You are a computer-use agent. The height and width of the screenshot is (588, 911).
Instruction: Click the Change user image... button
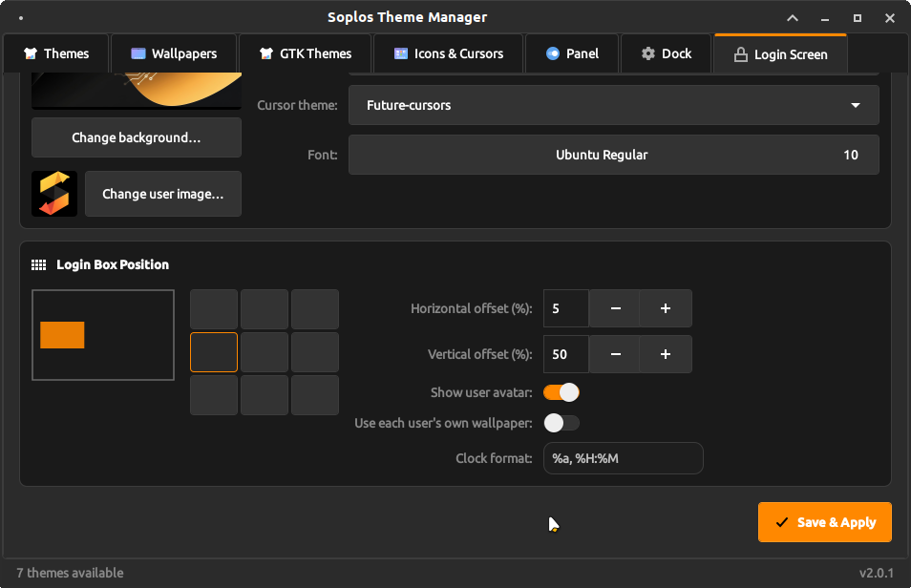point(162,194)
